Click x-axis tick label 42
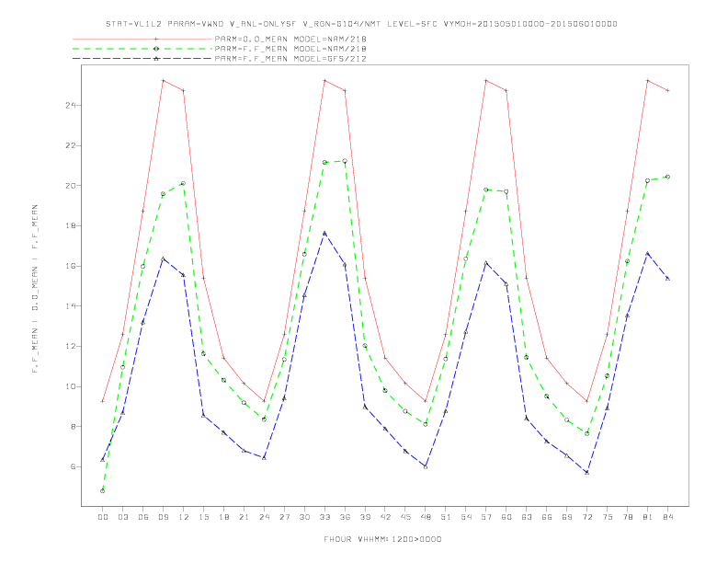This screenshot has width=728, height=563. pyautogui.click(x=385, y=517)
